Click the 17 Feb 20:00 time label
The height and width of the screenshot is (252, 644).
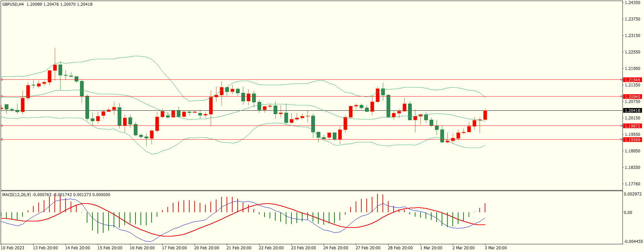174,248
